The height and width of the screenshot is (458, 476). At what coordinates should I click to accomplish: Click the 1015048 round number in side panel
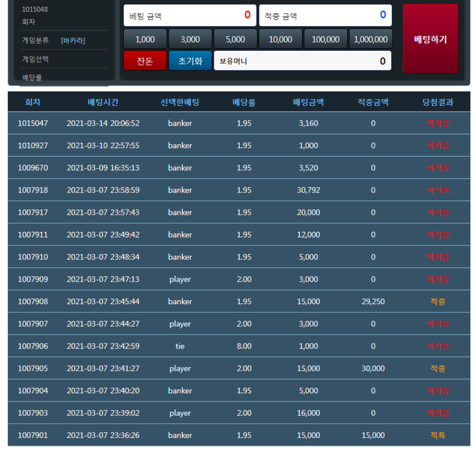point(35,10)
